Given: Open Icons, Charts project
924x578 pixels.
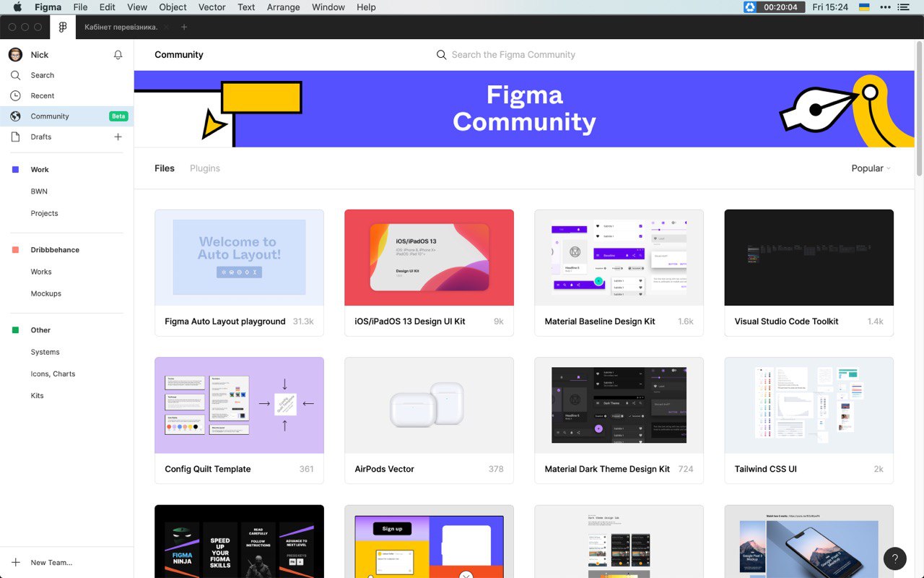Looking at the screenshot, I should (53, 374).
